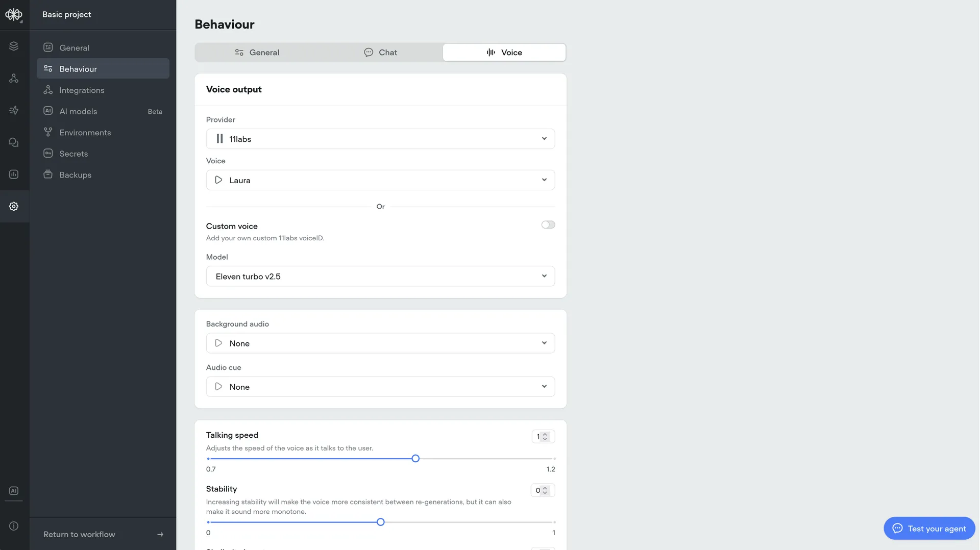Image resolution: width=980 pixels, height=550 pixels.
Task: Click the lightning actions icon in rail
Action: pyautogui.click(x=14, y=110)
